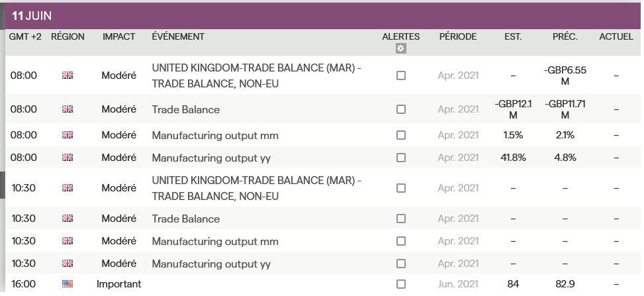Screen dimensions: 644x296
Task: Enable alert for 08:00 Trade Balance, Non-EU
Action: pos(400,76)
